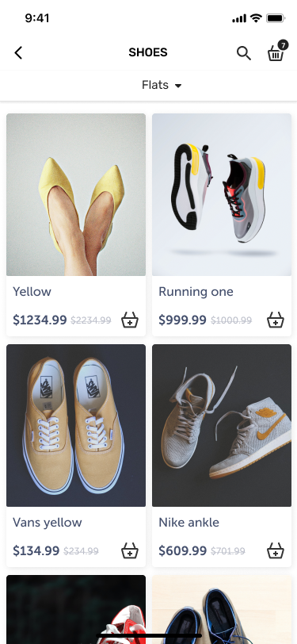This screenshot has height=644, width=297.
Task: Open the blue lace-up shoes thumbnail
Action: (222, 609)
